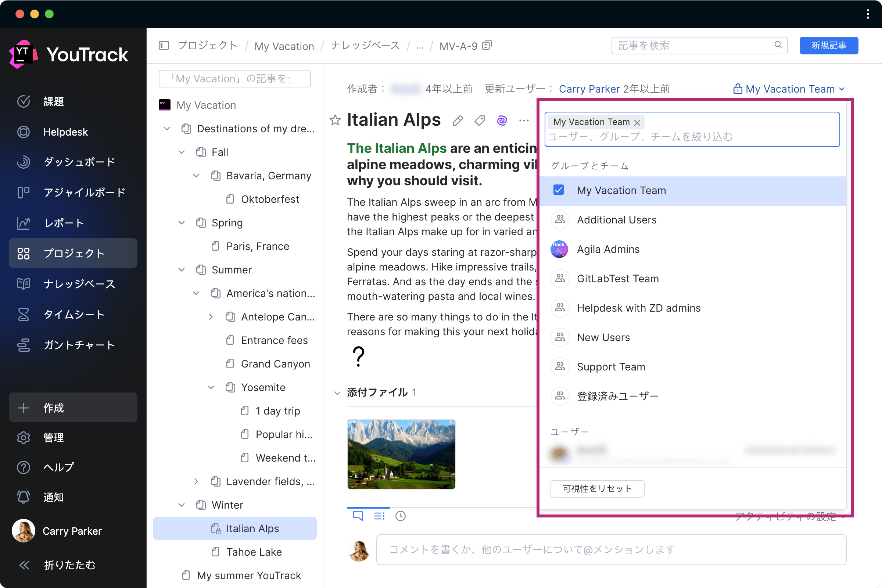This screenshot has height=588, width=882.
Task: Expand Lavender fields tree node
Action: pos(196,481)
